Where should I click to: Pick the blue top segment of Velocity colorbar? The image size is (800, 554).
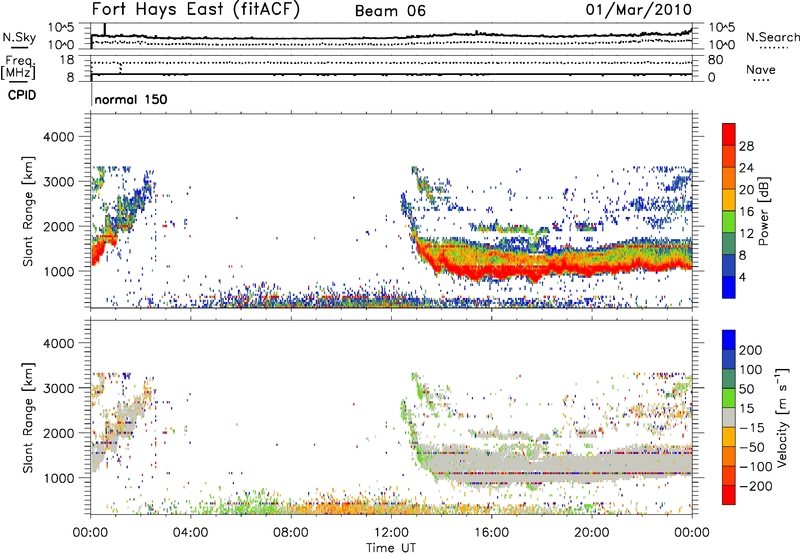point(729,340)
